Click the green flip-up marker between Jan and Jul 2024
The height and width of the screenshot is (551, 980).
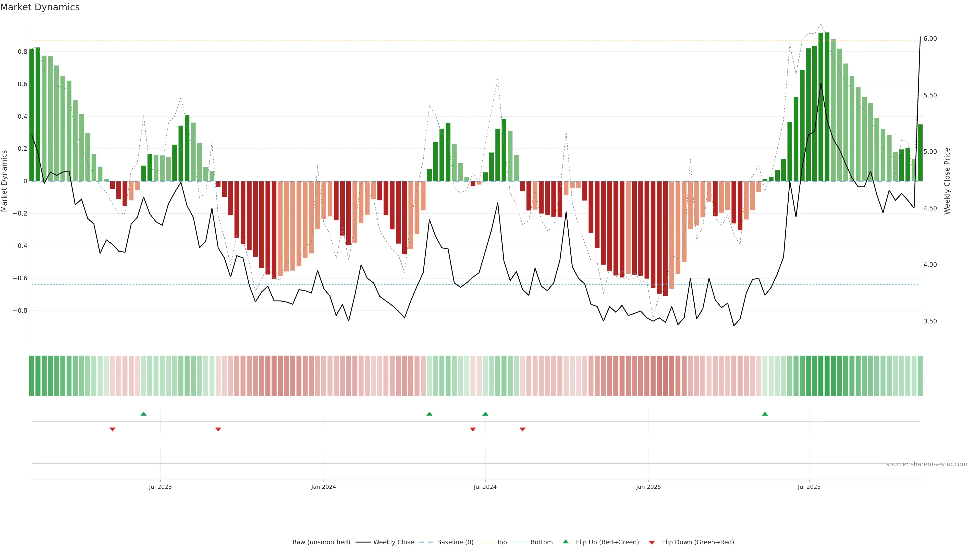(x=429, y=414)
